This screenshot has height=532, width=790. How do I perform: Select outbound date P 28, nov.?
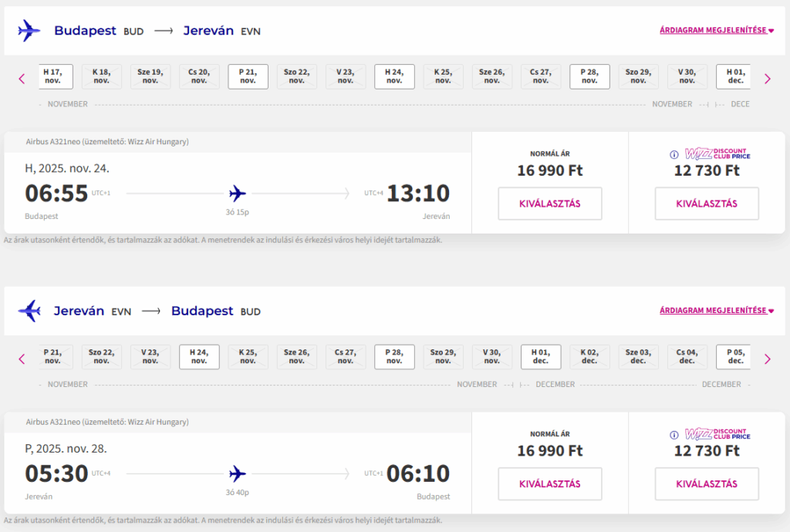[589, 76]
